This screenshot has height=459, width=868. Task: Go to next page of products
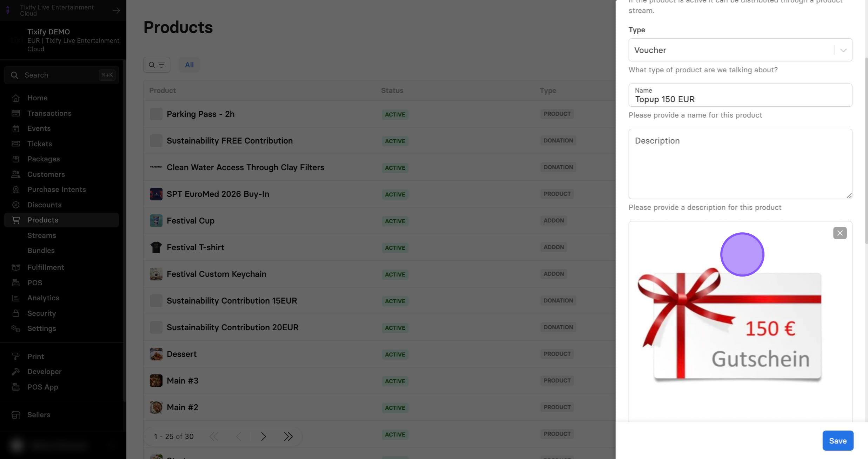(263, 437)
